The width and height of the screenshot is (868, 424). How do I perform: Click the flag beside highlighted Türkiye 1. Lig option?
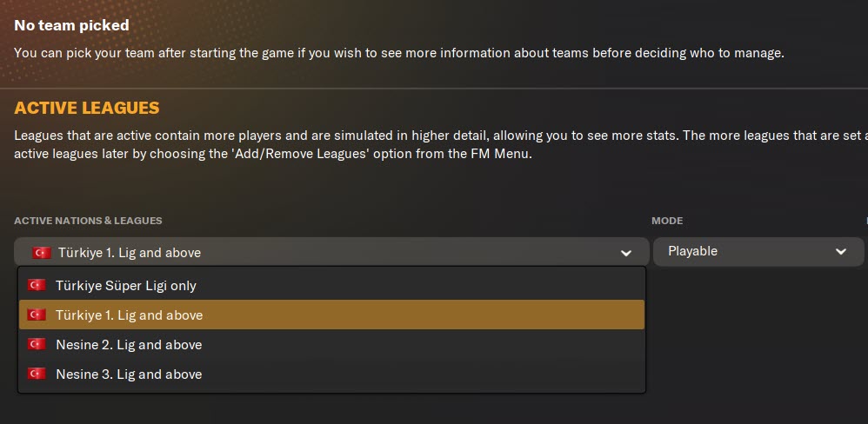click(37, 315)
